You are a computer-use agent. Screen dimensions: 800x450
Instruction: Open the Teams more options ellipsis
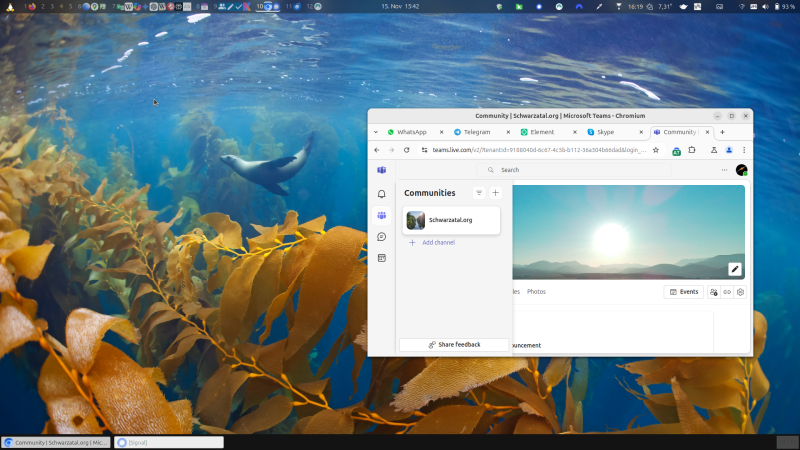[724, 170]
